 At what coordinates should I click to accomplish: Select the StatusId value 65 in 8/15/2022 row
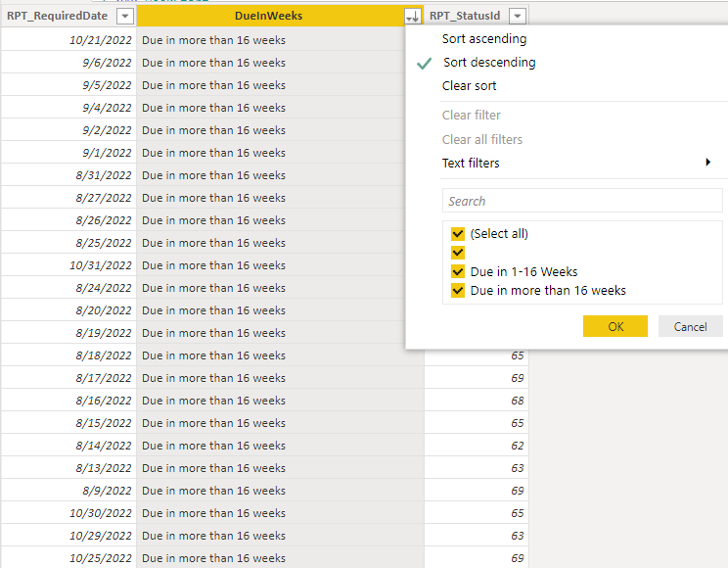coord(477,423)
